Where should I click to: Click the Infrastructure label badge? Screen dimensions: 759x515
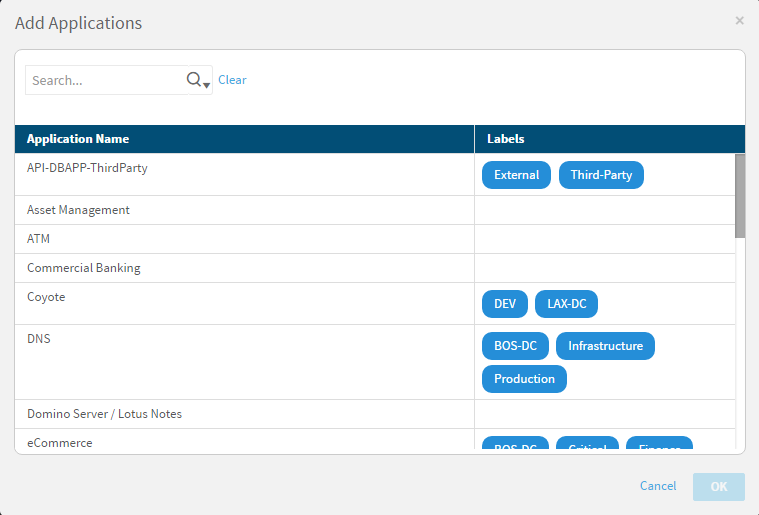coord(605,346)
